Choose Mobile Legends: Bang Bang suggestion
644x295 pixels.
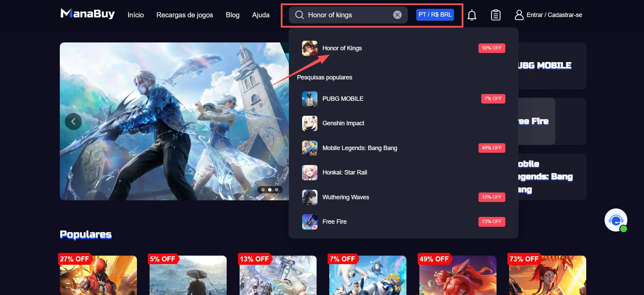coord(403,148)
